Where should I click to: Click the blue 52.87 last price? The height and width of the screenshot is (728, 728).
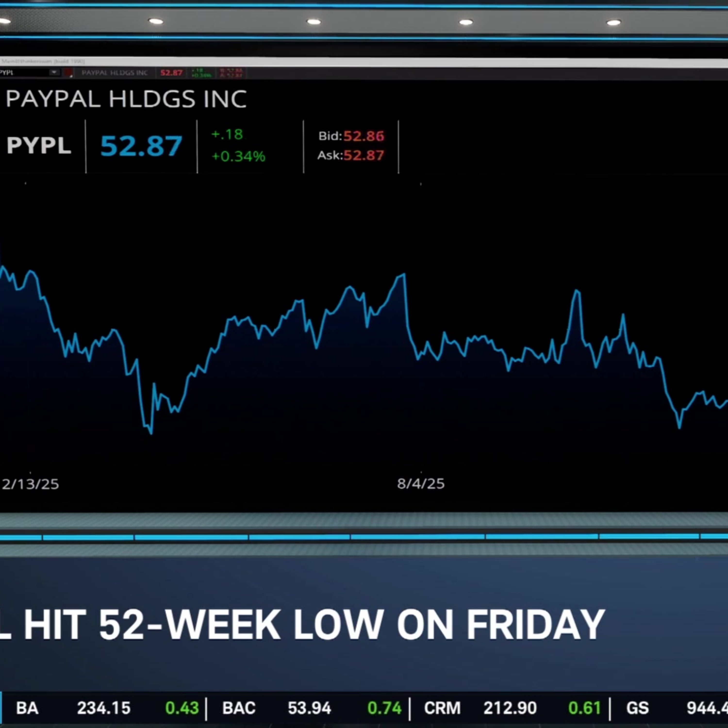coord(141,146)
